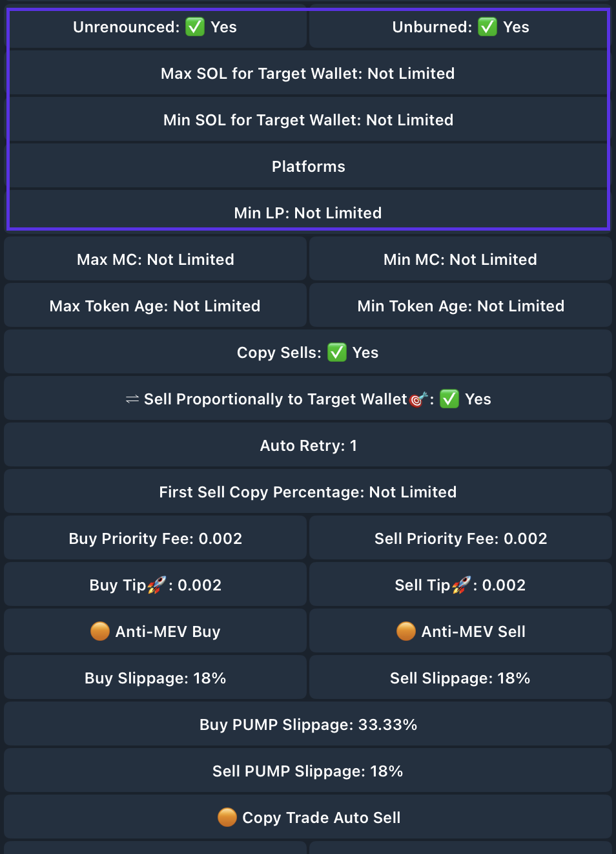
Task: Toggle the Unrenounced Yes setting
Action: [155, 27]
